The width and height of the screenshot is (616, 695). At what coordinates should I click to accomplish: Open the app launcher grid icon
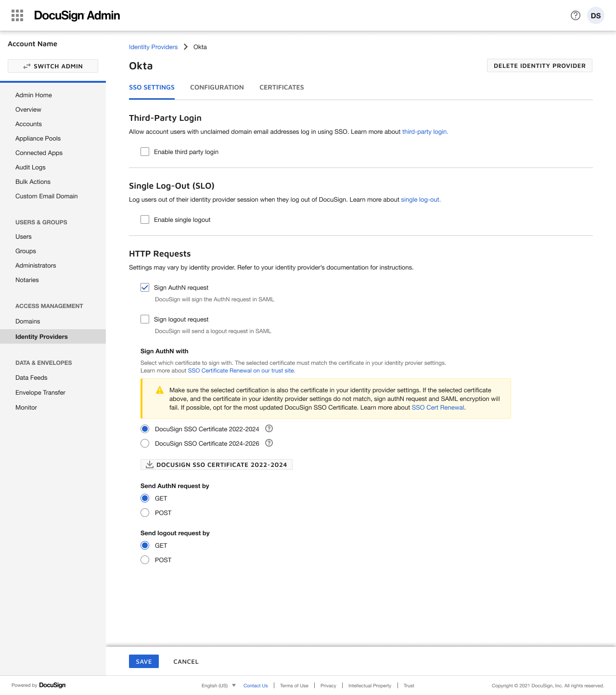17,15
